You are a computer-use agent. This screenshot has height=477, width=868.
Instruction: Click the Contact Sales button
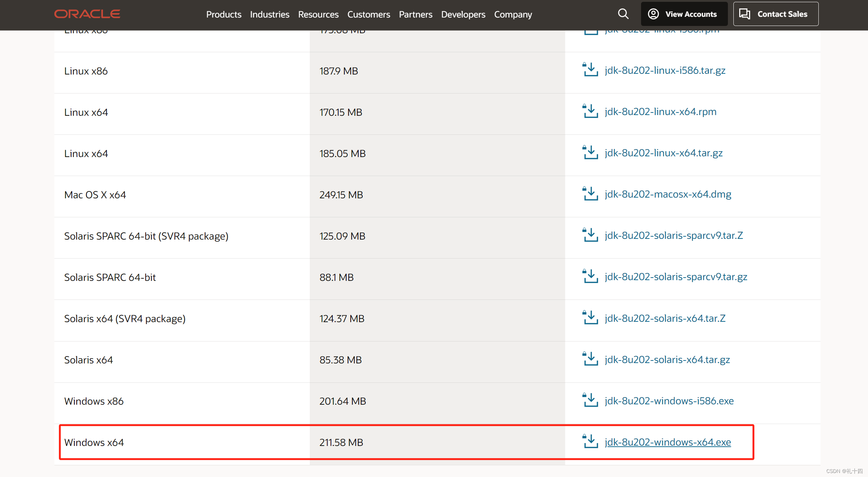[776, 14]
